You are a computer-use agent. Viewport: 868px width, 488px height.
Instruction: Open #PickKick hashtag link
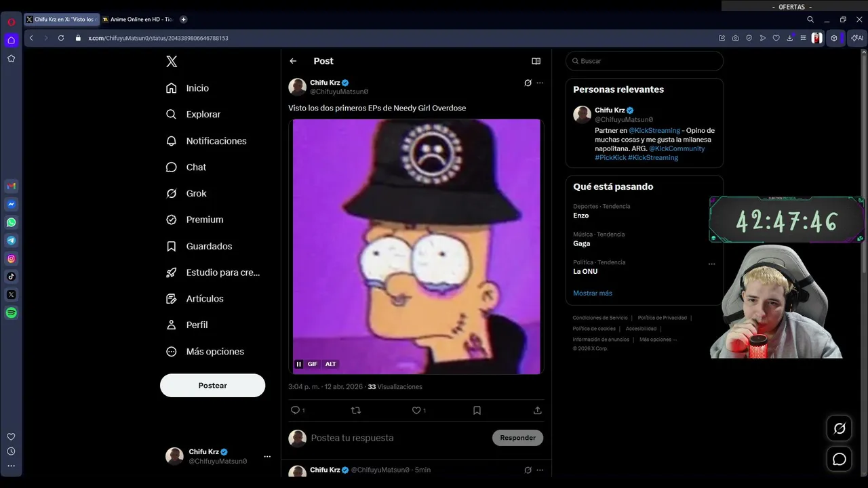tap(610, 157)
